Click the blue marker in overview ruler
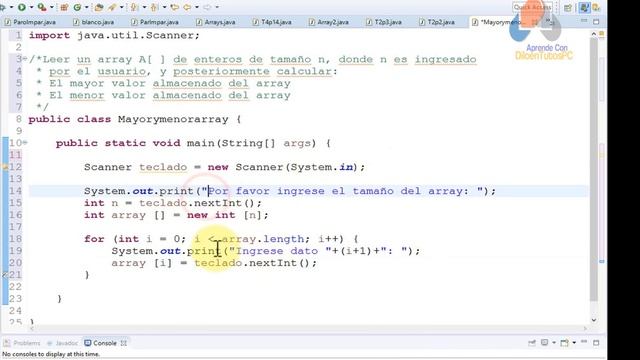This screenshot has width=640, height=360. point(602,261)
